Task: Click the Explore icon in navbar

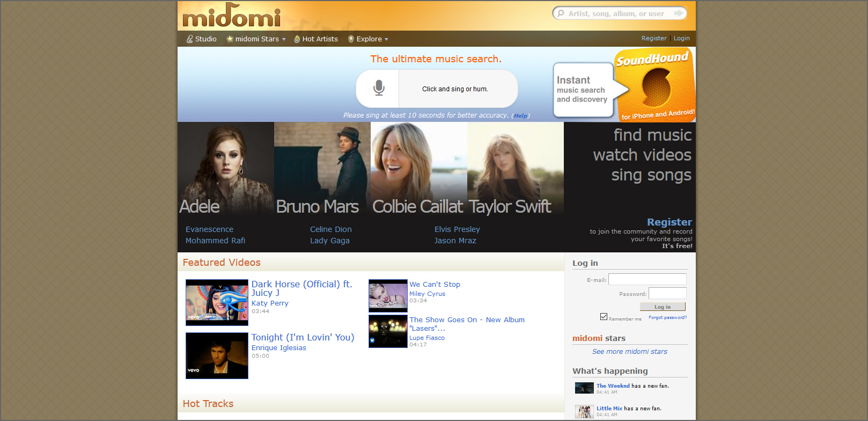Action: pyautogui.click(x=351, y=39)
